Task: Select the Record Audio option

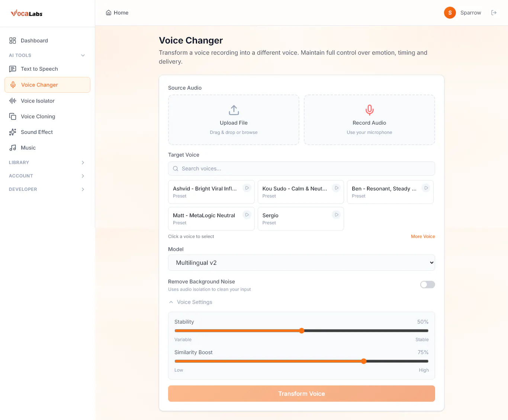Action: 369,120
